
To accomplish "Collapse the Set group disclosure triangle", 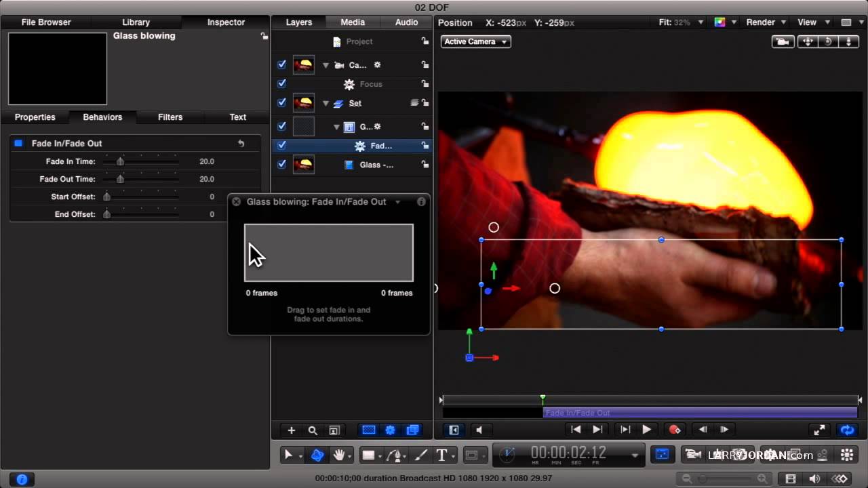I will tap(325, 103).
